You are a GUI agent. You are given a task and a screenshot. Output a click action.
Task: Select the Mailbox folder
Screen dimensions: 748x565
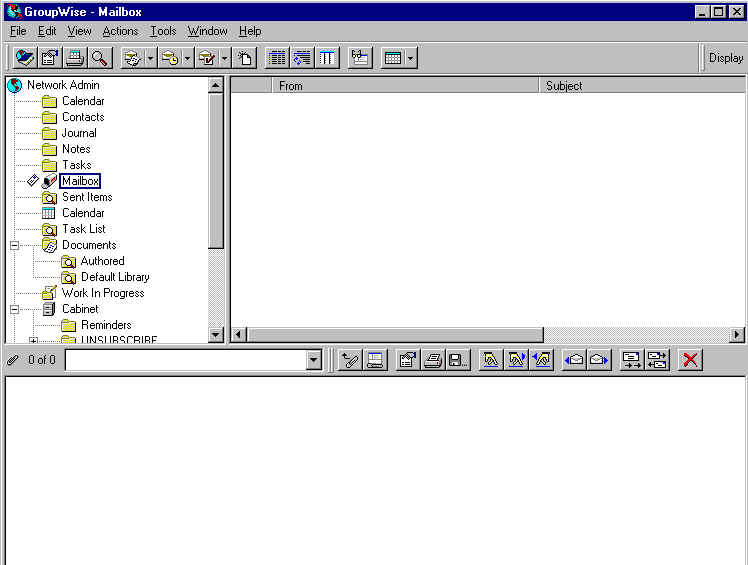click(80, 181)
